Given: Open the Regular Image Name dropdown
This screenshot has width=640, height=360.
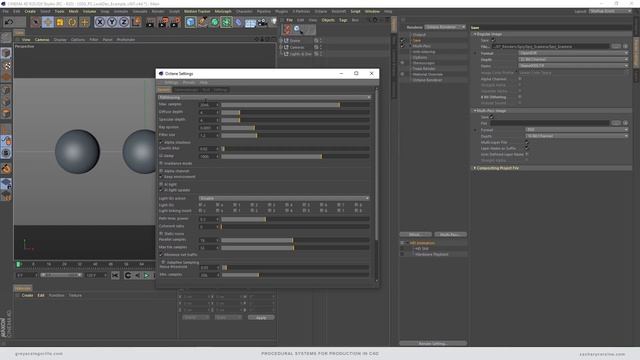Looking at the screenshot, I should (573, 66).
